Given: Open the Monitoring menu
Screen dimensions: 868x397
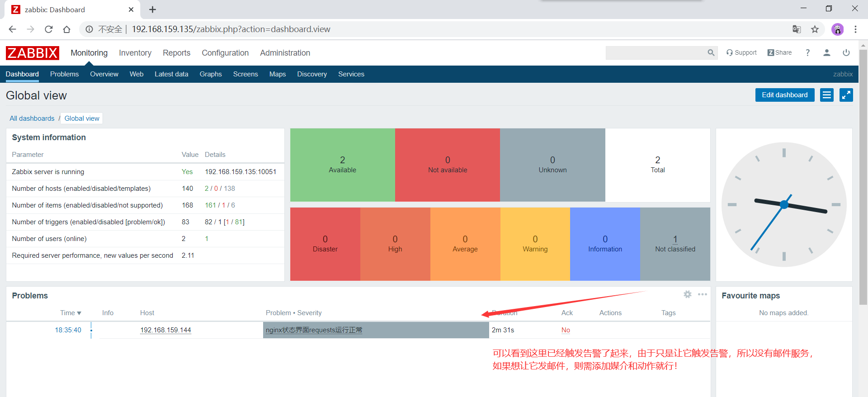Looking at the screenshot, I should 89,53.
